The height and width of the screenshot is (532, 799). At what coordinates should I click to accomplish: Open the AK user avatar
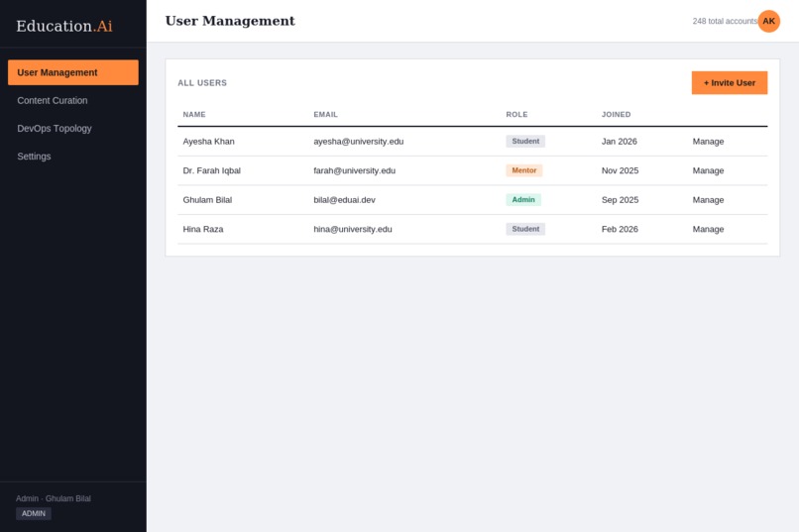(x=768, y=21)
